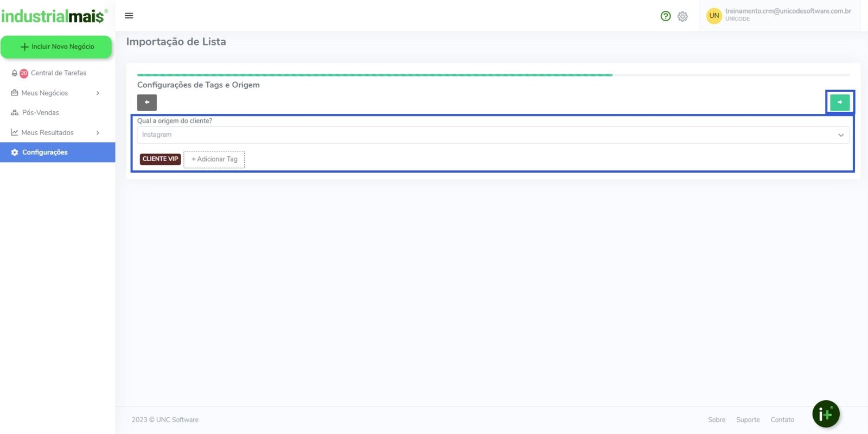Click the settings gear icon in header
The height and width of the screenshot is (434, 868).
click(x=682, y=16)
